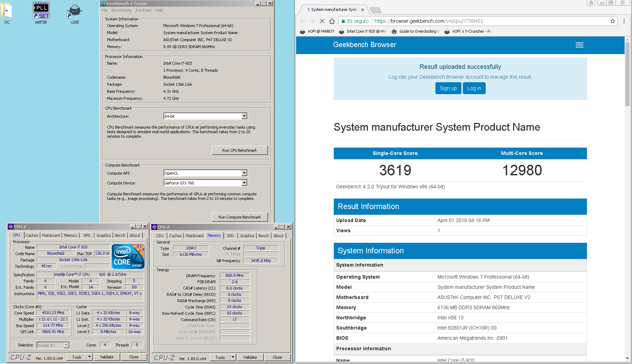Click Tools button in left CPU-Z
This screenshot has width=632, height=364.
(x=77, y=357)
